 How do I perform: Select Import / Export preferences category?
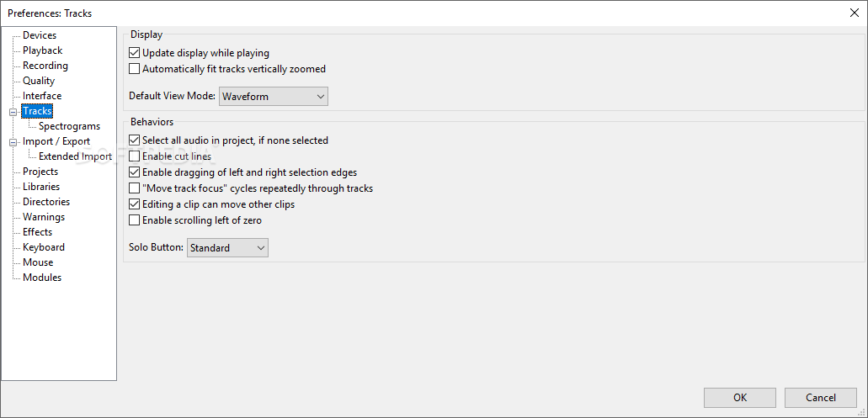coord(56,141)
